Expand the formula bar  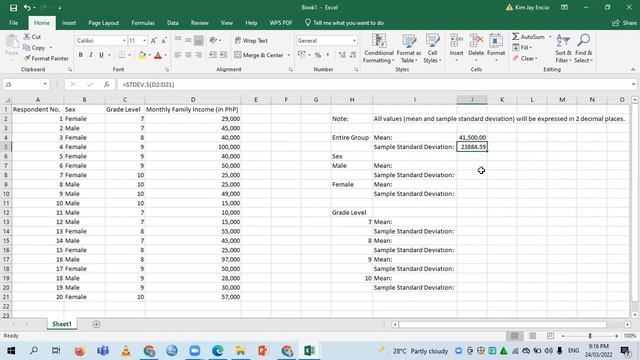[633, 84]
